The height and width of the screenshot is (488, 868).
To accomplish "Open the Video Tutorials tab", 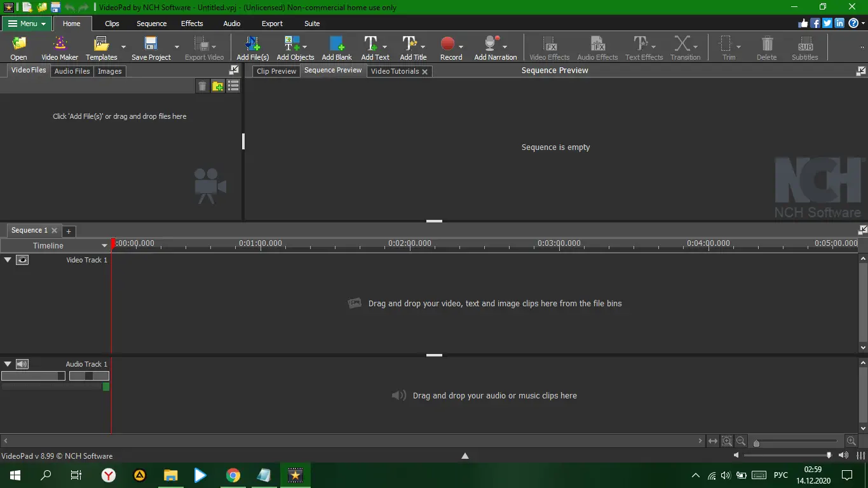I will point(395,71).
